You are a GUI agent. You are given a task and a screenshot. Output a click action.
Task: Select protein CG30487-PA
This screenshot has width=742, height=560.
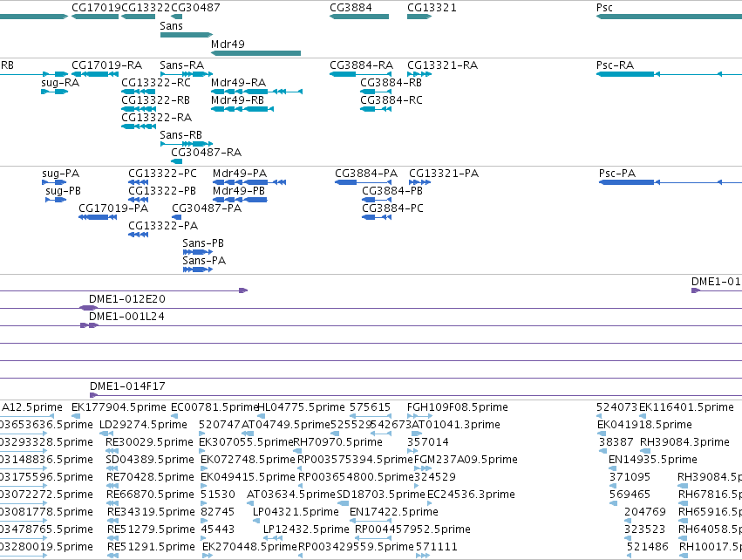pos(207,208)
